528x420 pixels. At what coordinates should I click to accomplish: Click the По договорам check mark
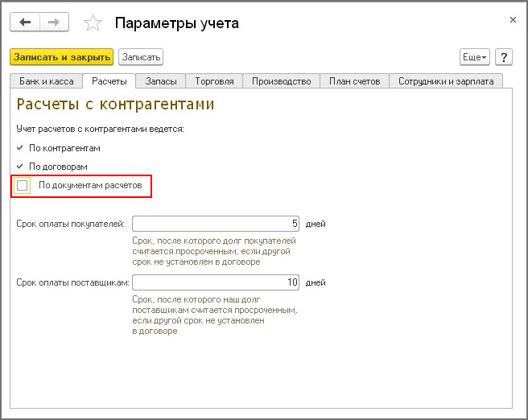pos(20,167)
